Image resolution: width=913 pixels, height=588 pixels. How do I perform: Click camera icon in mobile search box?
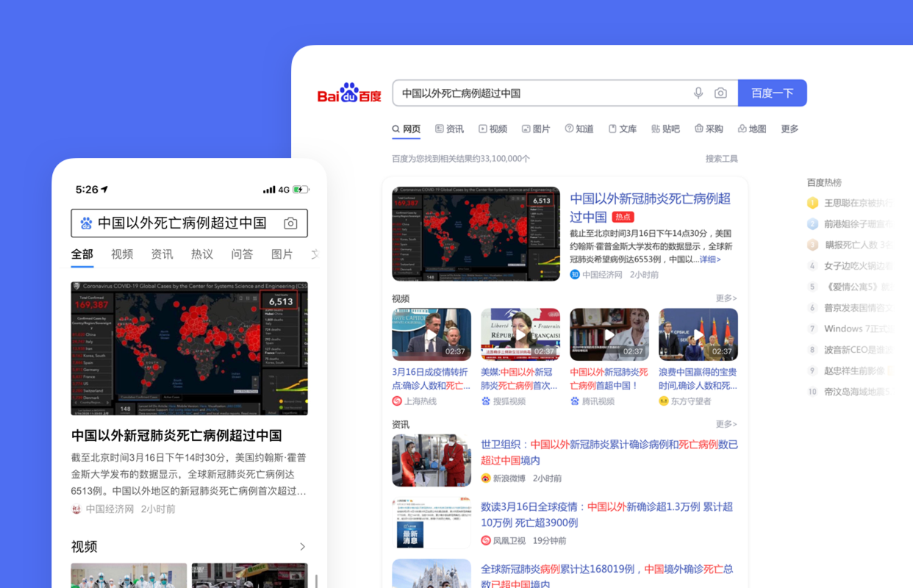[291, 223]
